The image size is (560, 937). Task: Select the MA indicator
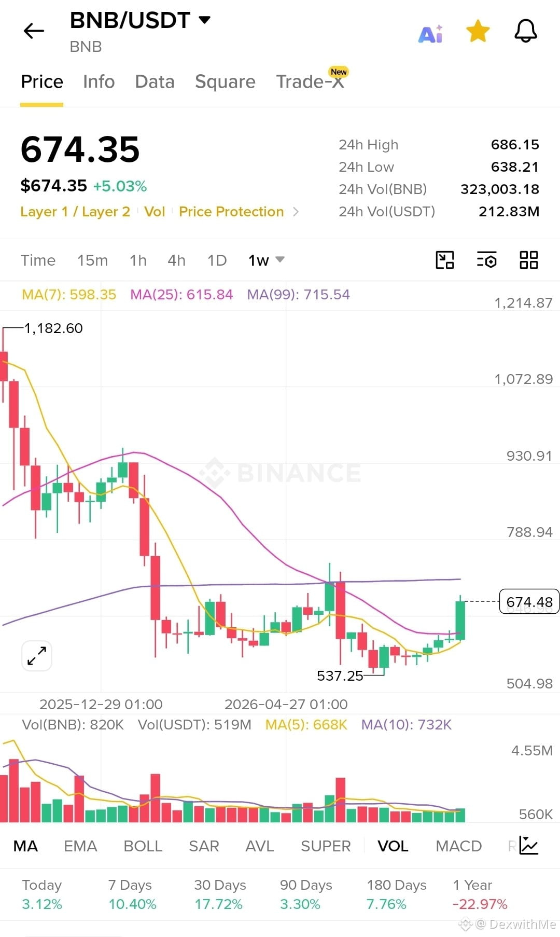[x=25, y=846]
